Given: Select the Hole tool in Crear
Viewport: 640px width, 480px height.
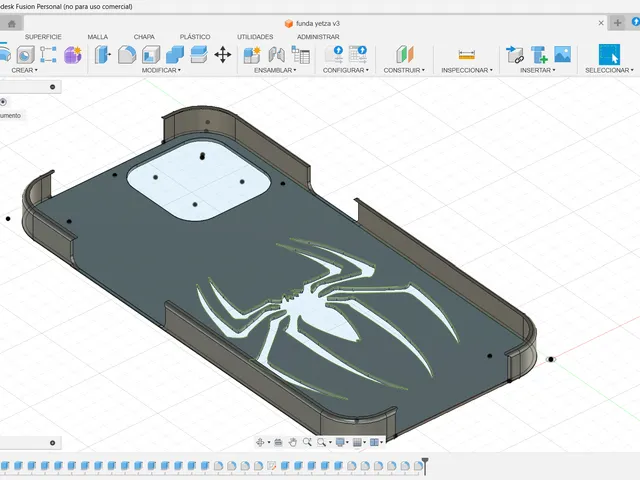Looking at the screenshot, I should (x=25, y=55).
